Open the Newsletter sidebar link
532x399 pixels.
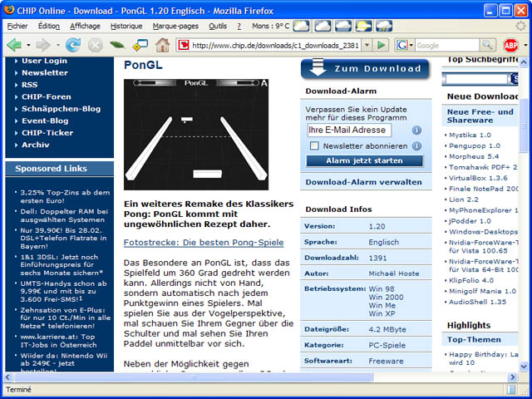tap(45, 72)
